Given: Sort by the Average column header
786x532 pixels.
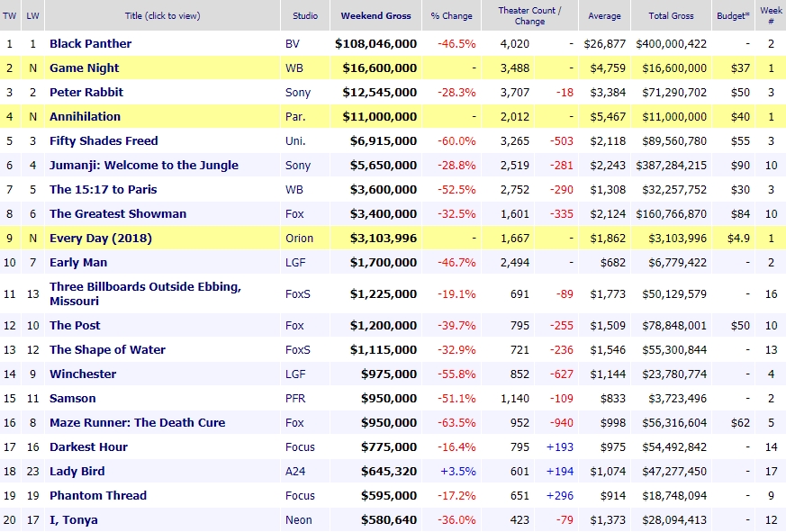Looking at the screenshot, I should [604, 15].
